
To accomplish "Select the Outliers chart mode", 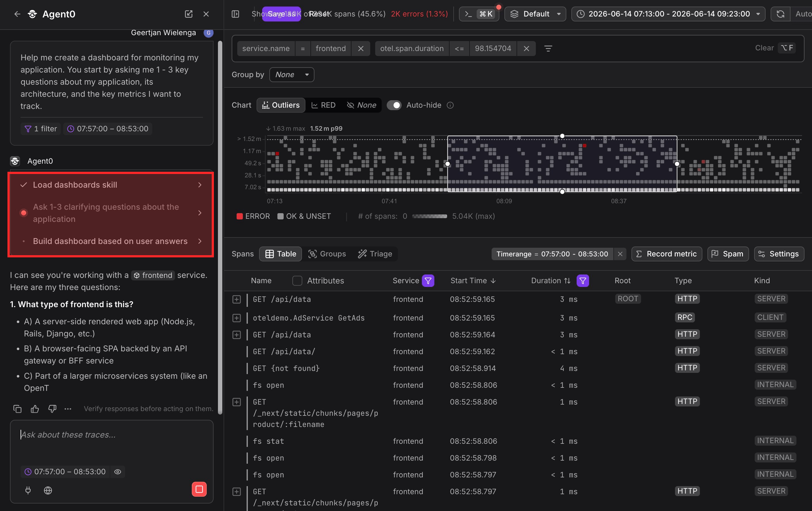I will (x=281, y=105).
